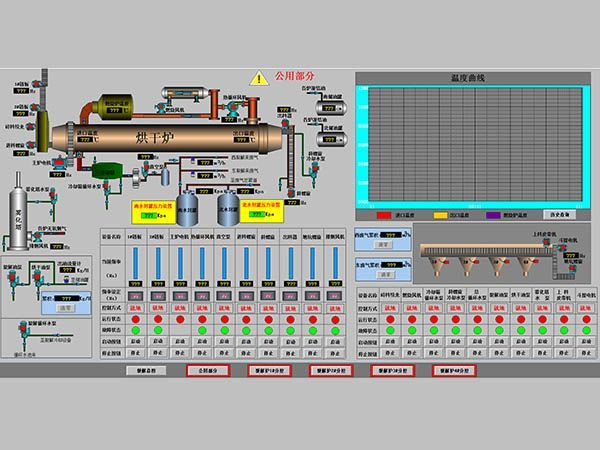This screenshot has width=600, height=450.
Task: Click the red inlet temperature legend swatch
Action: pyautogui.click(x=383, y=215)
